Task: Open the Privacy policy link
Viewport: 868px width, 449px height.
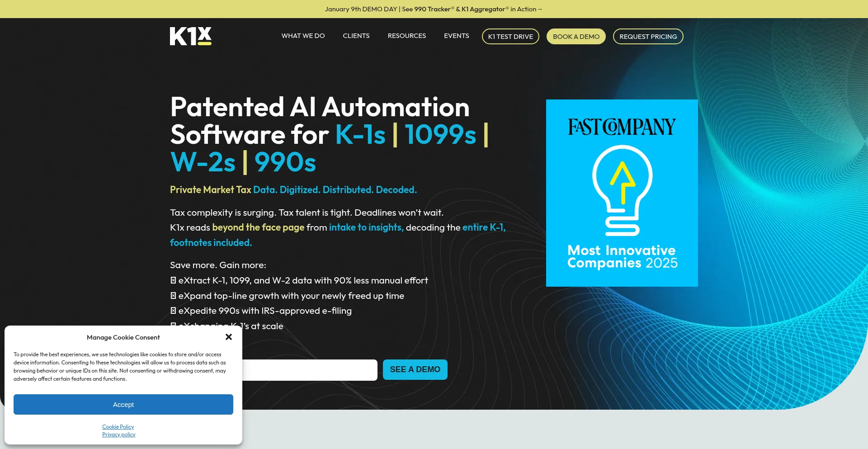Action: point(118,435)
